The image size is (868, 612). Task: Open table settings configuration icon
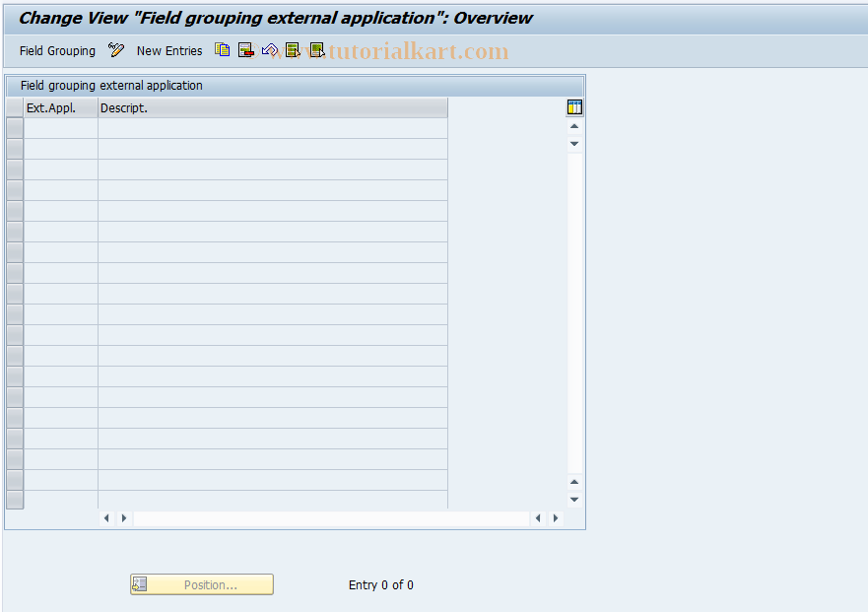tap(574, 107)
